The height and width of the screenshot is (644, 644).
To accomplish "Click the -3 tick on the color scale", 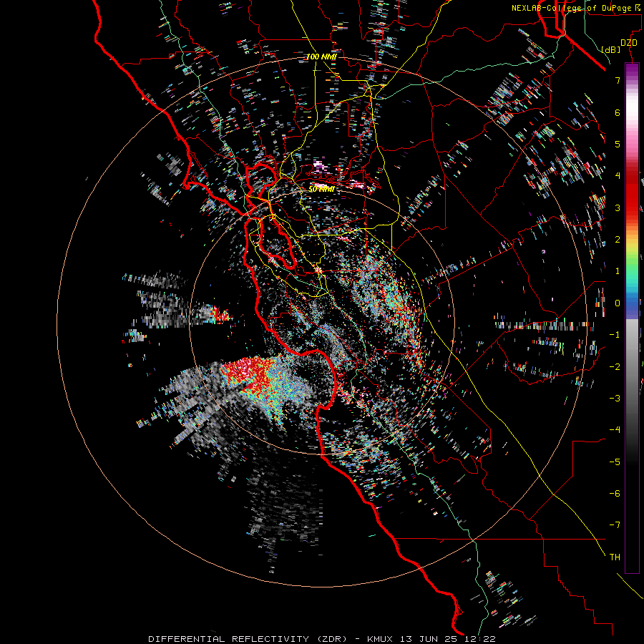I will coord(615,399).
